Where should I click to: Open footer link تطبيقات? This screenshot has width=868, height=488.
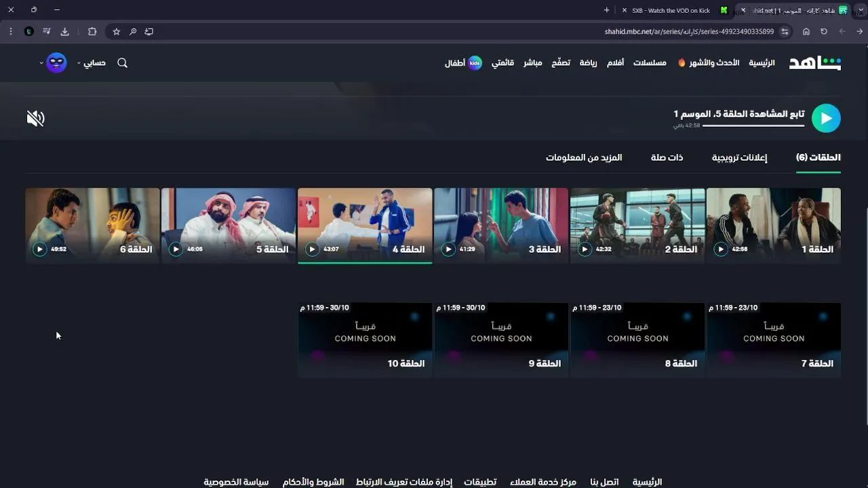(480, 482)
